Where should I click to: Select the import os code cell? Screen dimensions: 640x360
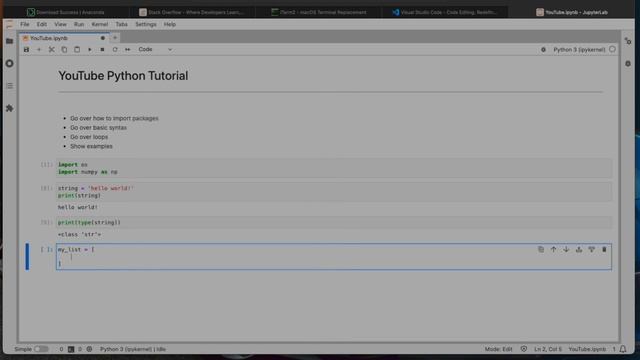334,168
